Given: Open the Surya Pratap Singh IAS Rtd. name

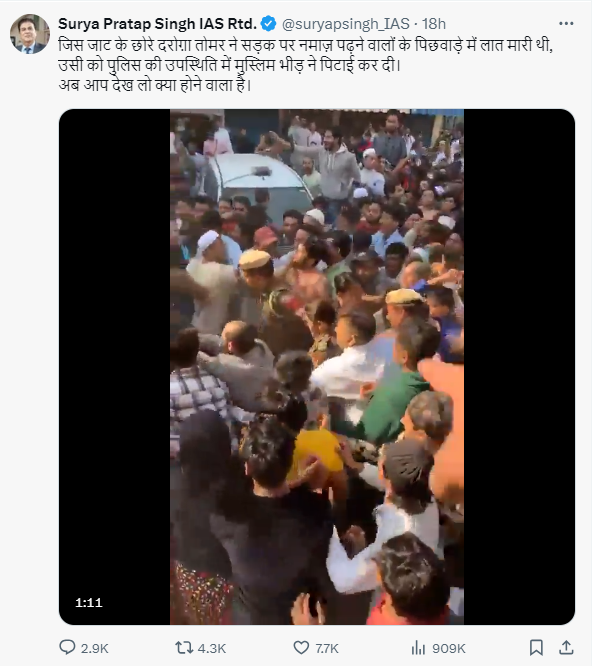Looking at the screenshot, I should pyautogui.click(x=157, y=24).
